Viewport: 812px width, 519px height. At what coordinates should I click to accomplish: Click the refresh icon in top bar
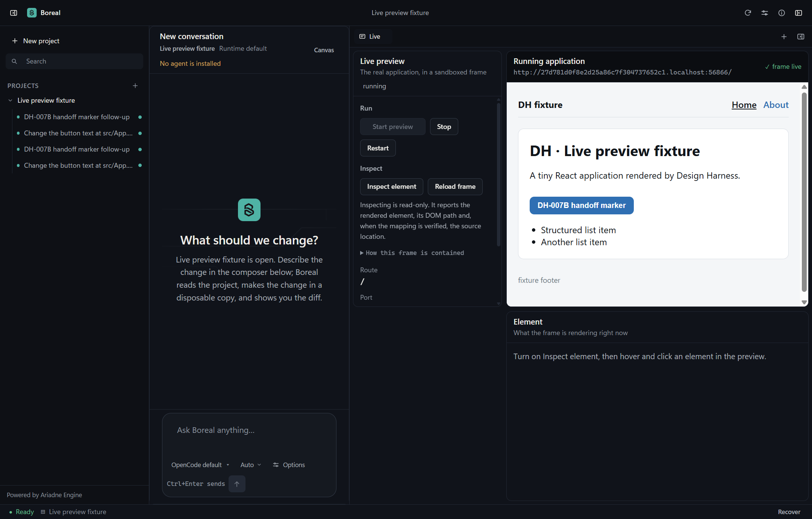coord(748,13)
